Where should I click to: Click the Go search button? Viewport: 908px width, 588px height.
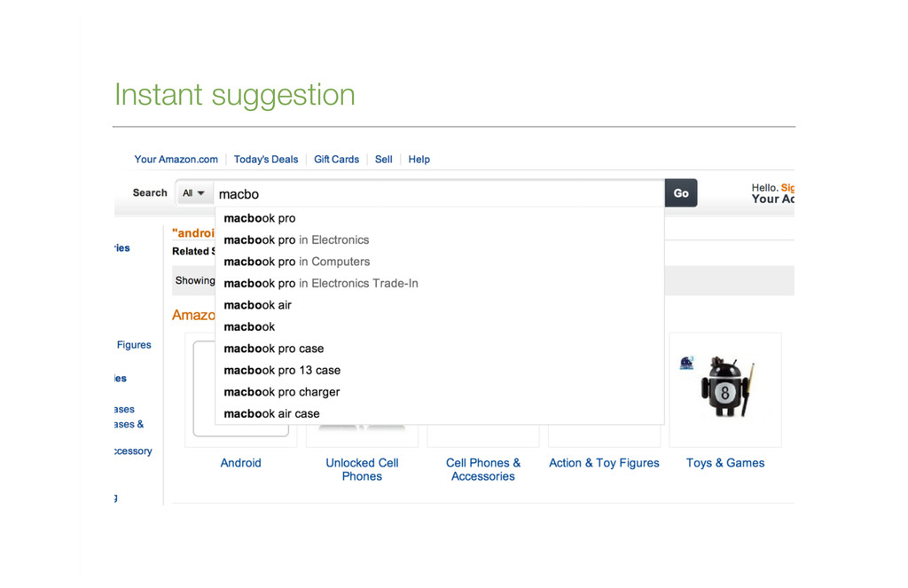pos(680,193)
